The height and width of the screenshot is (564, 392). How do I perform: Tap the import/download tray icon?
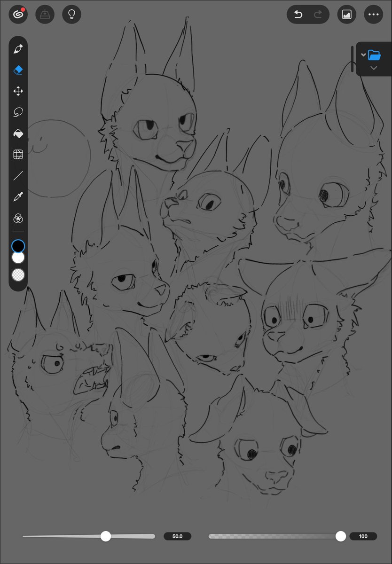tap(45, 15)
